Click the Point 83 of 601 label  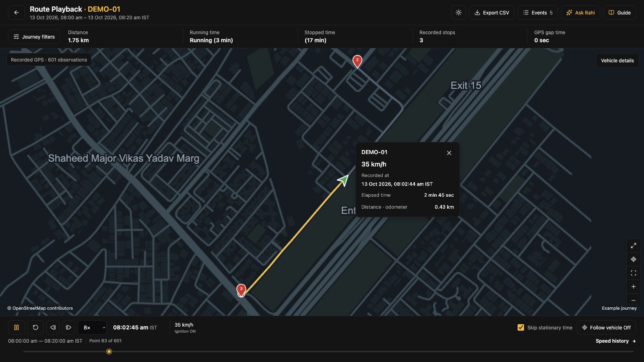click(x=105, y=341)
